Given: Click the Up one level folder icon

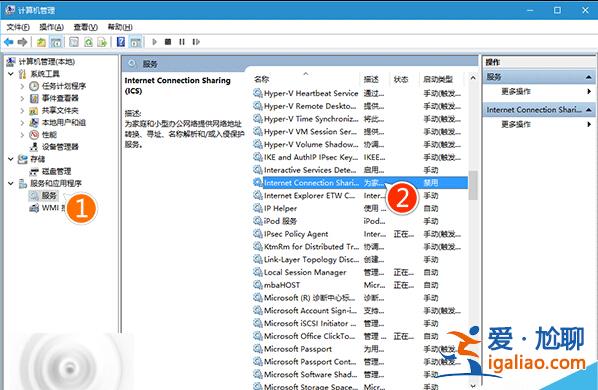Looking at the screenshot, I should (41, 42).
